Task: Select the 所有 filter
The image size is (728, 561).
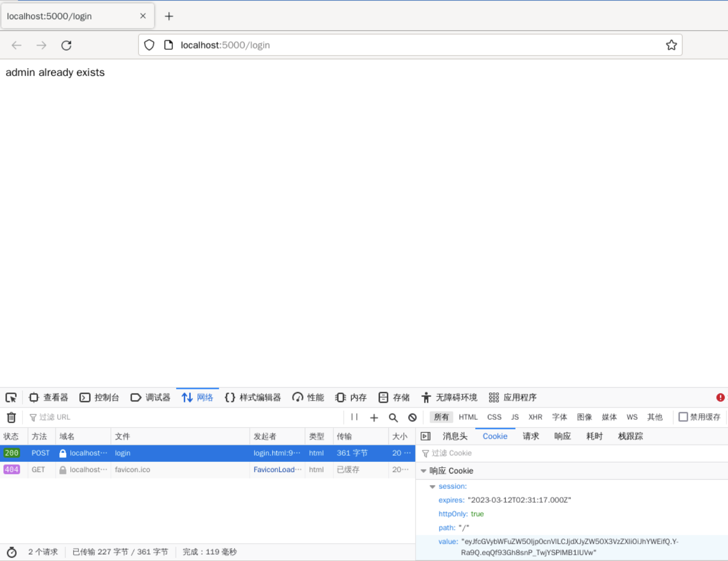Action: tap(441, 417)
